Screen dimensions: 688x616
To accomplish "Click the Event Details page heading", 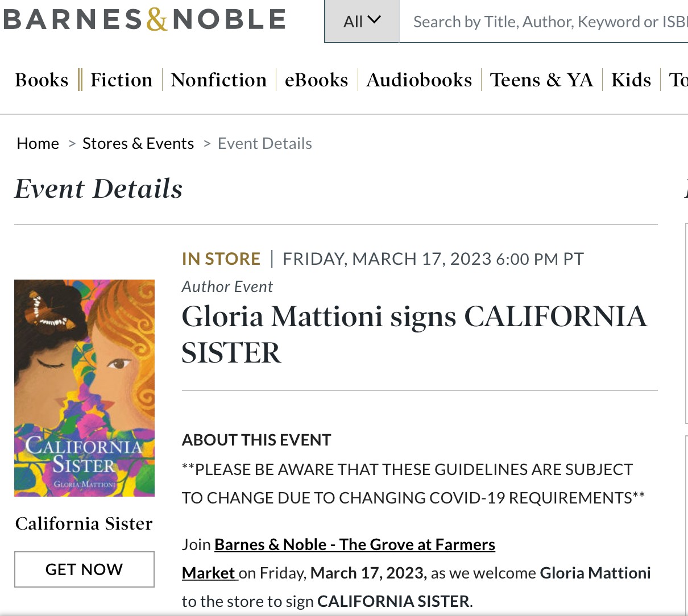I will coord(98,189).
